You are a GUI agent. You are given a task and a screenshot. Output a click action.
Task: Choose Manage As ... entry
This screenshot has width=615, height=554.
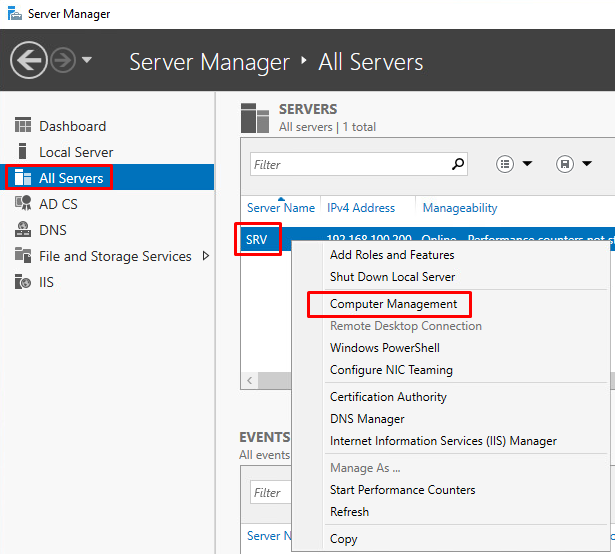[x=365, y=468]
